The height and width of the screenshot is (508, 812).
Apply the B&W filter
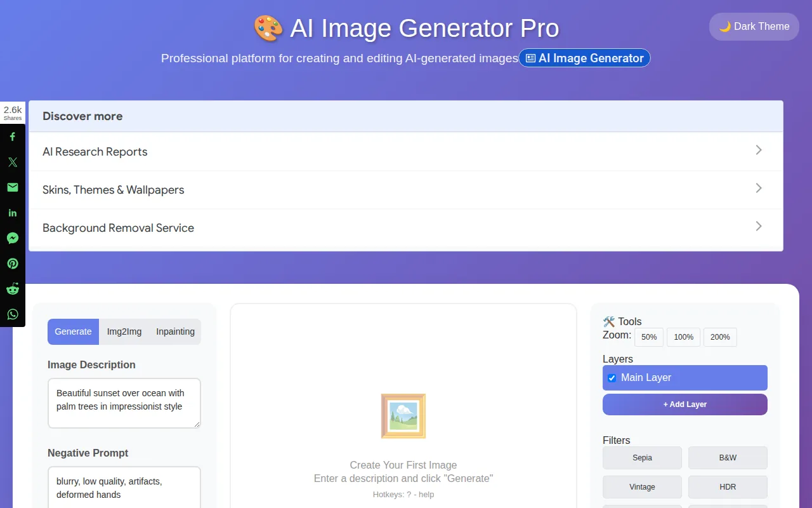728,458
